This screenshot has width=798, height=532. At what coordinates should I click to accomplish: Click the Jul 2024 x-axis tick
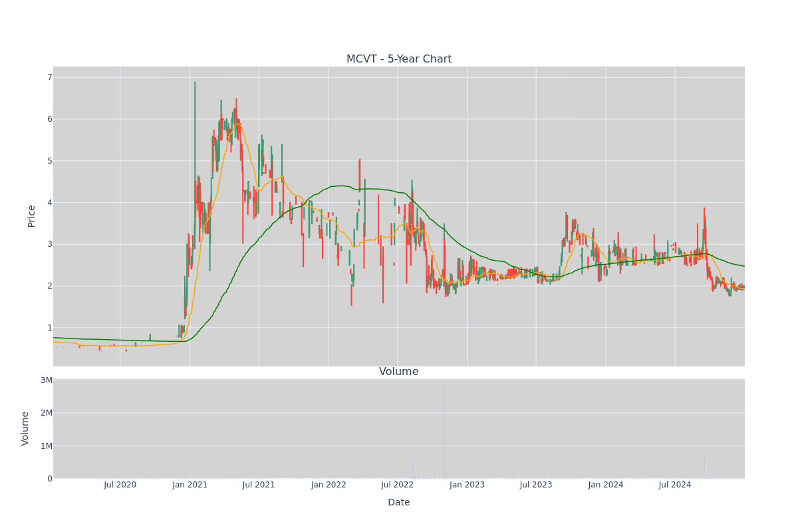pyautogui.click(x=675, y=485)
